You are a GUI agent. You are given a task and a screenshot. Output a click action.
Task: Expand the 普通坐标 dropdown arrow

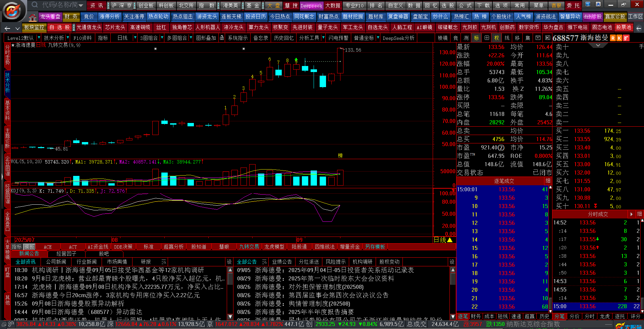point(378,38)
